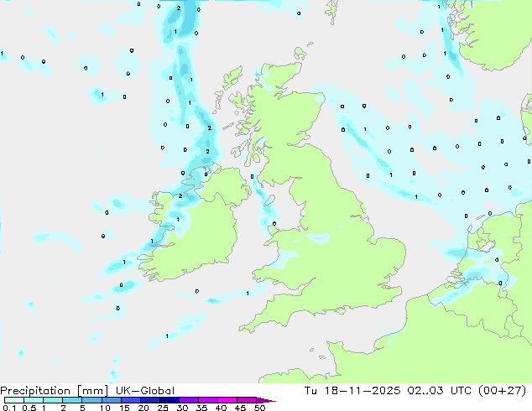Pick the 10–15 mm blue legend swatch
The width and height of the screenshot is (532, 411).
[x=112, y=400]
